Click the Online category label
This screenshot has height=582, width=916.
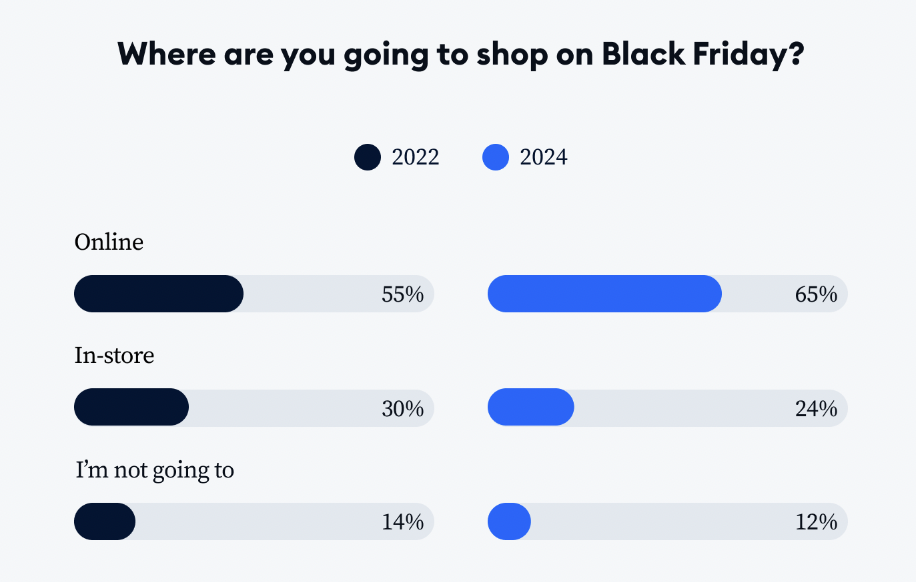pyautogui.click(x=109, y=242)
